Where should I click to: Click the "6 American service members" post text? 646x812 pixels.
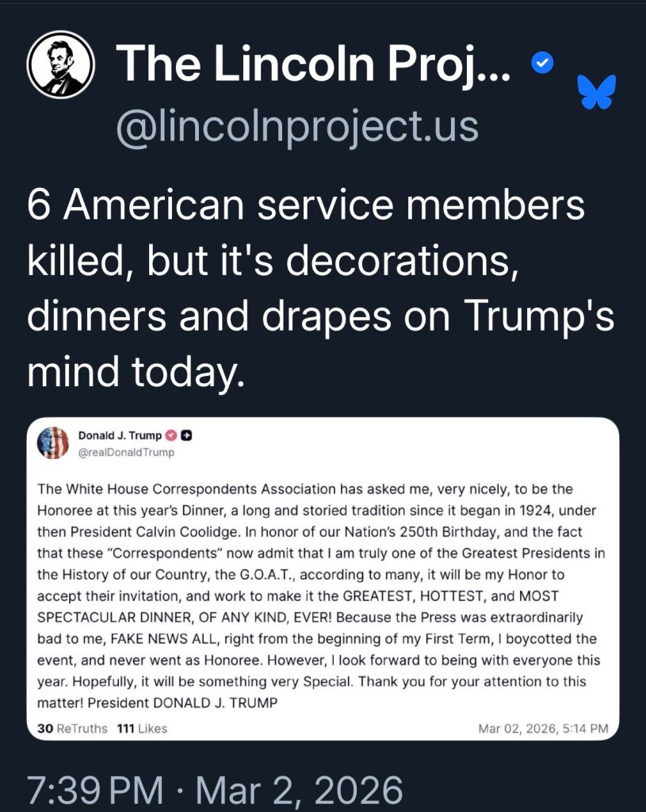coord(306,205)
